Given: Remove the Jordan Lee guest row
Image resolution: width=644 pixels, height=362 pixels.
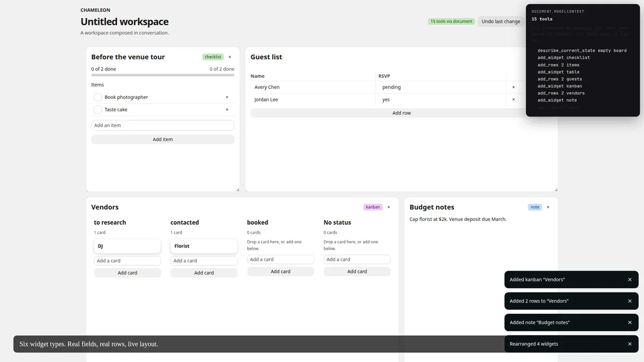Looking at the screenshot, I should coord(513,100).
